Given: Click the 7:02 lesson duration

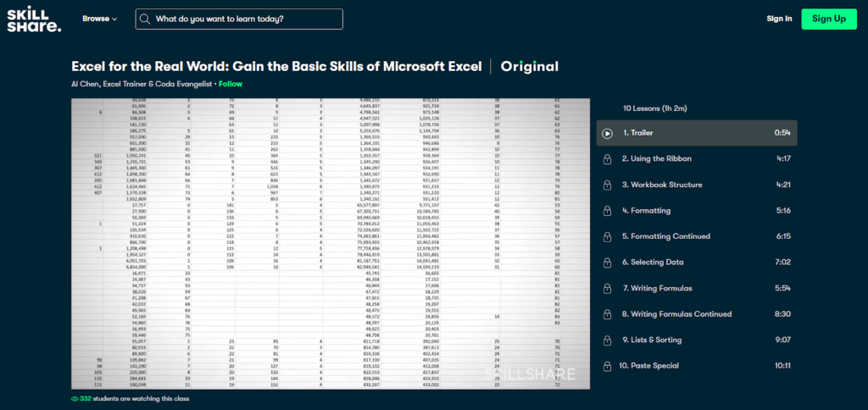Looking at the screenshot, I should 782,263.
